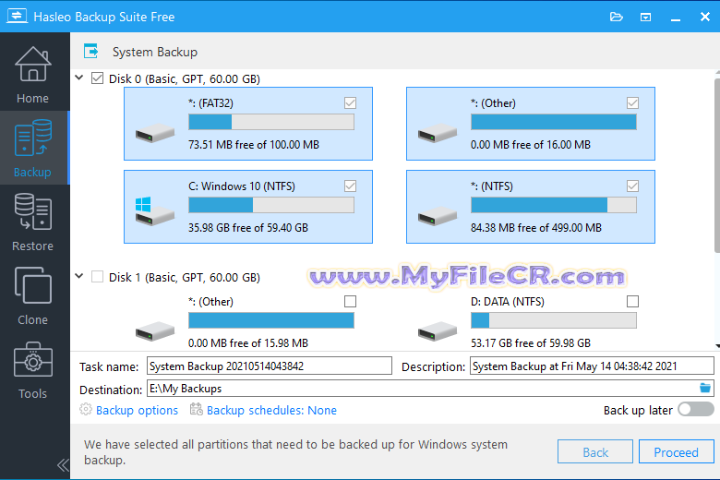
Task: Click the Disk 0 Other partition drive icon
Action: click(x=437, y=133)
